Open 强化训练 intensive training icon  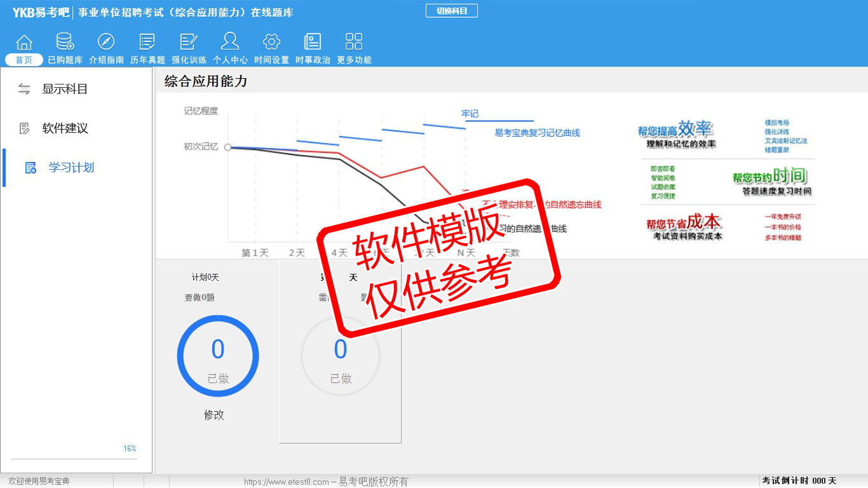point(189,43)
